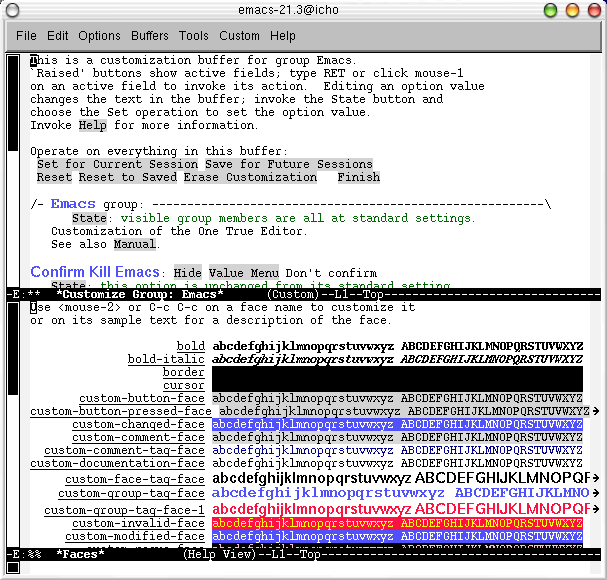Click the black border face sample
Screen dimensions: 607x580
click(x=397, y=372)
